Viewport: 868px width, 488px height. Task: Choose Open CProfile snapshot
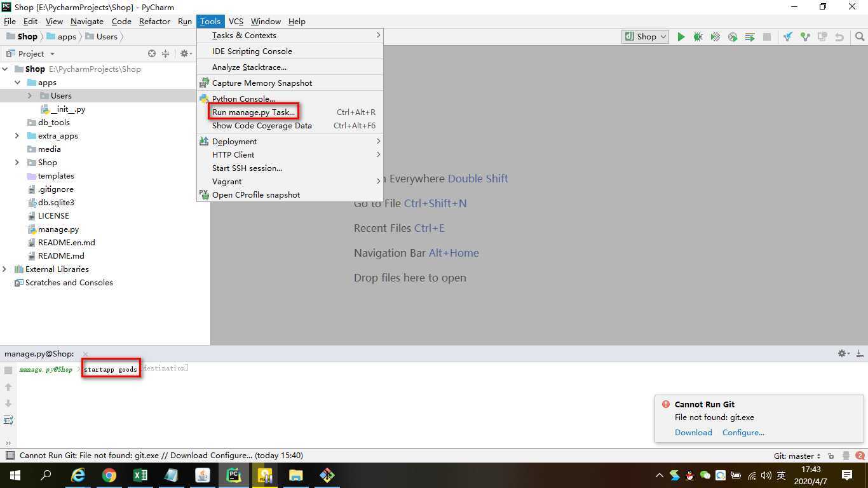tap(290, 195)
